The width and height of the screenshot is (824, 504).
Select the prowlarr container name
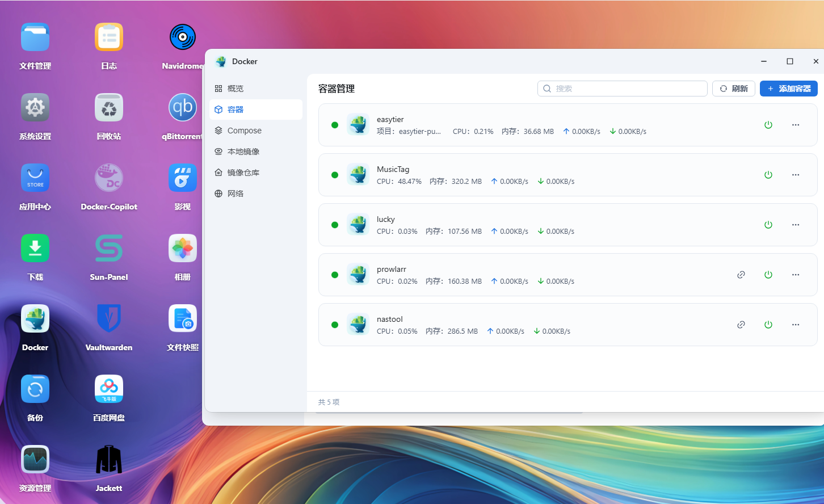pos(392,269)
